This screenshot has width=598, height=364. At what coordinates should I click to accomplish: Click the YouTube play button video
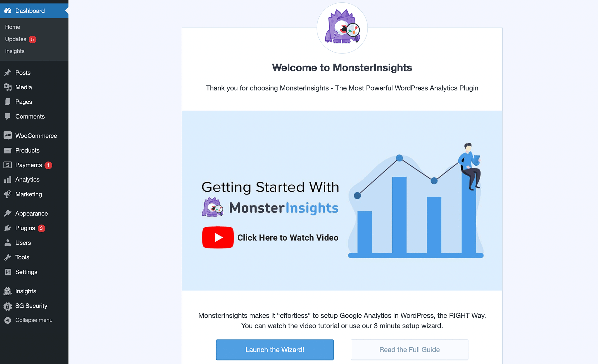tap(218, 237)
